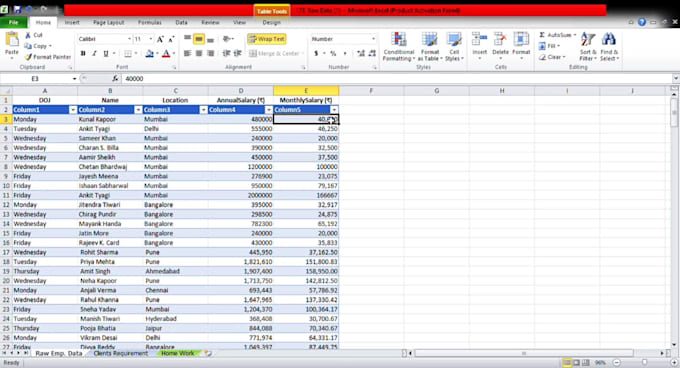The height and width of the screenshot is (368, 680).
Task: Open Sort & Filter menu
Action: coord(588,46)
